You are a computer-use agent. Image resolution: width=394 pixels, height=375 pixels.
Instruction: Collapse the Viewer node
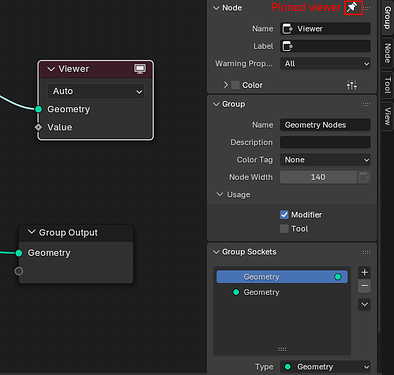tap(51, 69)
